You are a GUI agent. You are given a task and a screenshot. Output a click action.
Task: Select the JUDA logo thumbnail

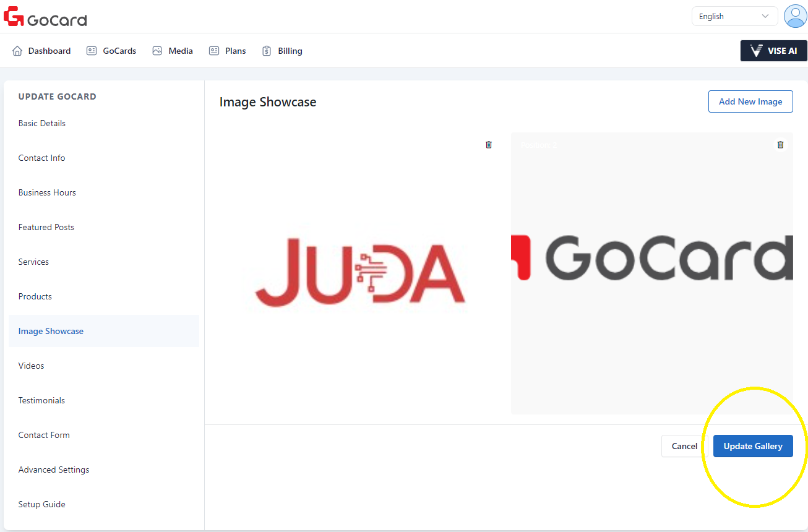coord(359,273)
